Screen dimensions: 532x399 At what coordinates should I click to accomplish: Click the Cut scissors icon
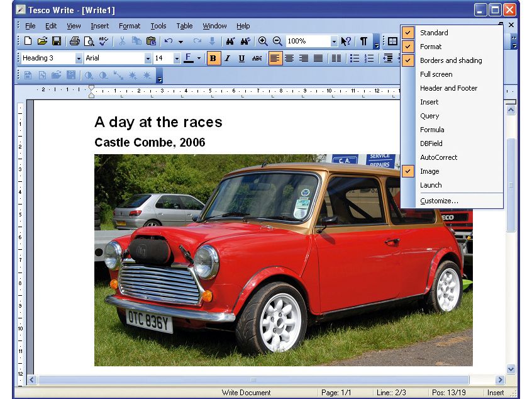[122, 41]
